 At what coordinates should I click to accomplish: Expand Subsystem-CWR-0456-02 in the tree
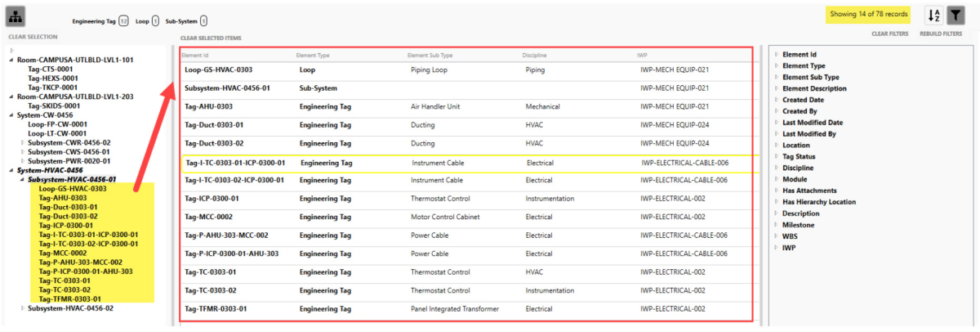[x=22, y=142]
